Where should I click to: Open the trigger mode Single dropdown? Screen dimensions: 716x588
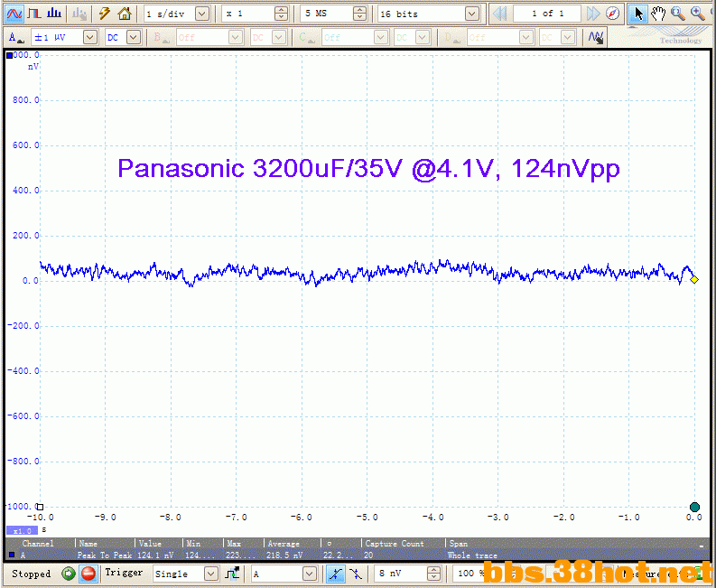tap(210, 574)
